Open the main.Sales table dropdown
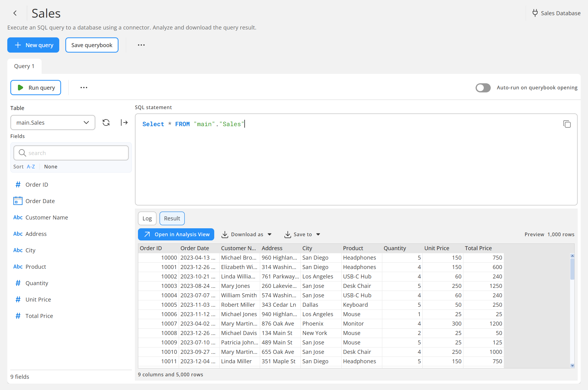Viewport: 588px width, 390px height. [x=53, y=123]
